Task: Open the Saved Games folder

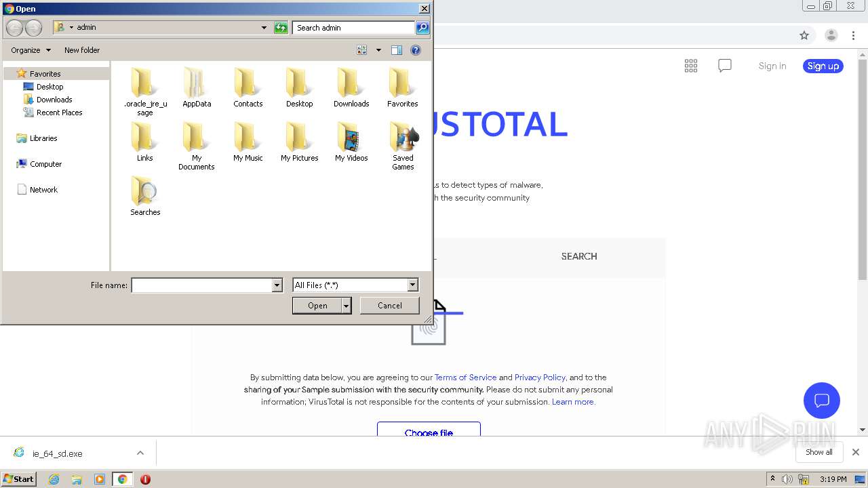Action: pos(403,146)
